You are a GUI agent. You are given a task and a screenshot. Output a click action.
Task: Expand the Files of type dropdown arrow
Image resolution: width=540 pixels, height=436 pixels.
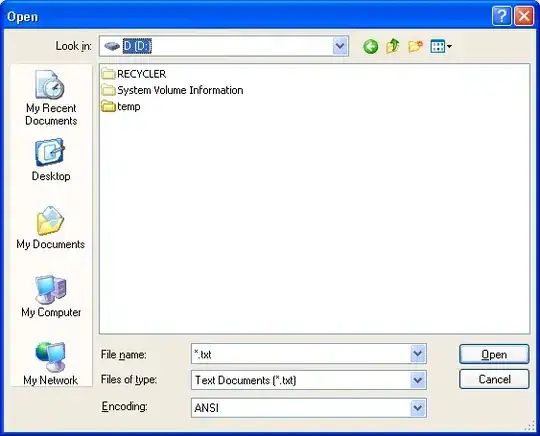tap(418, 380)
